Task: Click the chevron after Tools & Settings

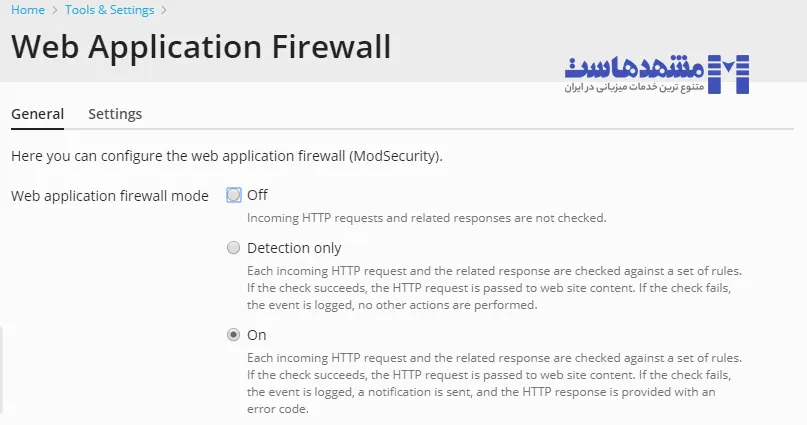Action: (x=164, y=10)
